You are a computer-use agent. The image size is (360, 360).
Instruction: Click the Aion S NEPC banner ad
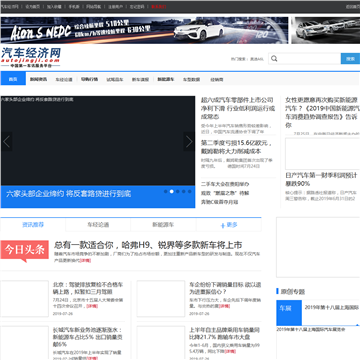(x=144, y=30)
